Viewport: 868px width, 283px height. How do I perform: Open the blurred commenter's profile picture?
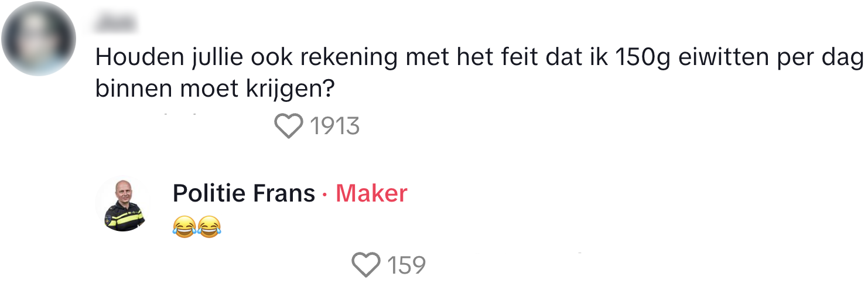(39, 39)
